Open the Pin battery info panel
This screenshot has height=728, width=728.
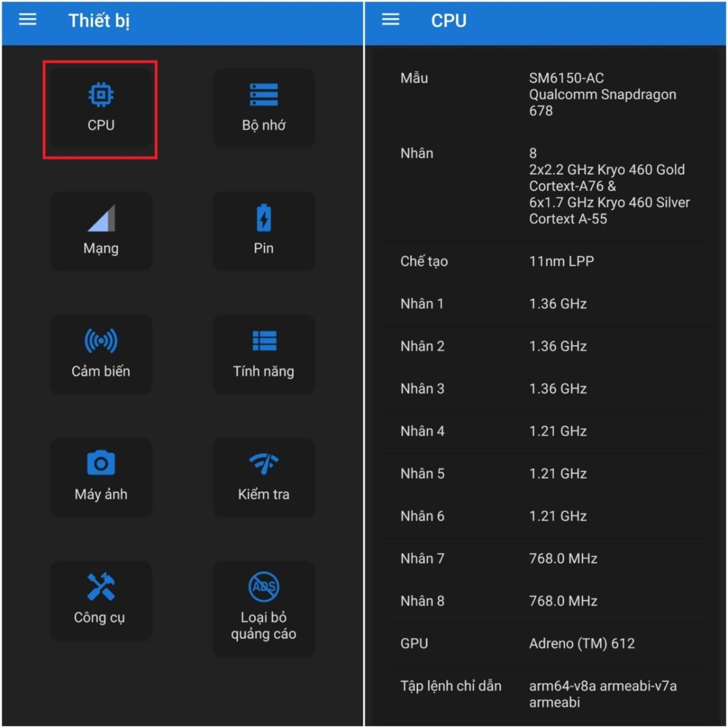pyautogui.click(x=263, y=231)
